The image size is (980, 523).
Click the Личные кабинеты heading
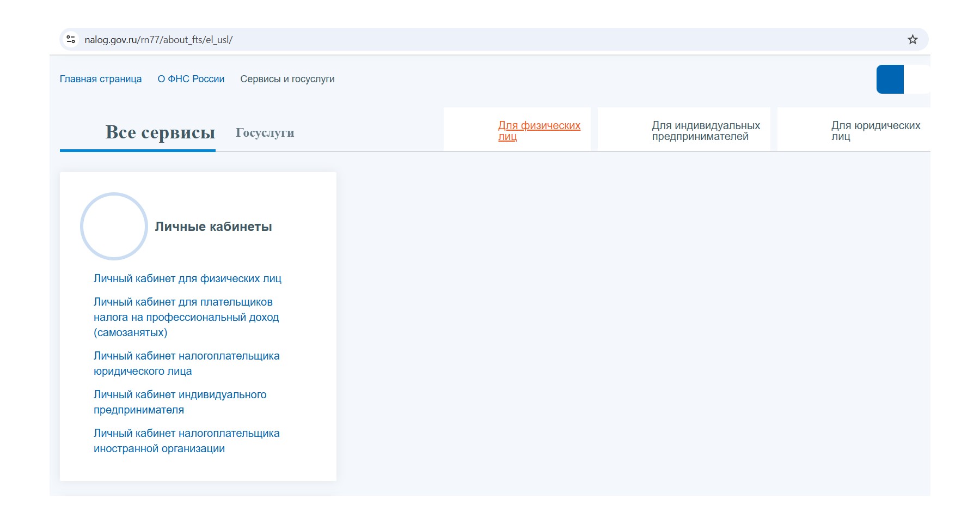(213, 227)
